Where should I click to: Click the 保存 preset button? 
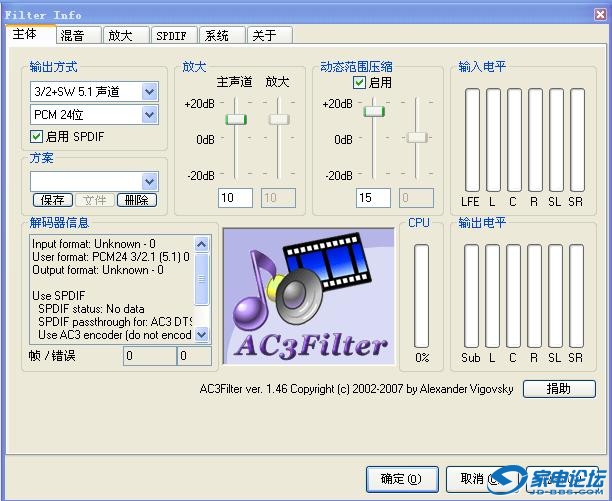click(x=53, y=200)
